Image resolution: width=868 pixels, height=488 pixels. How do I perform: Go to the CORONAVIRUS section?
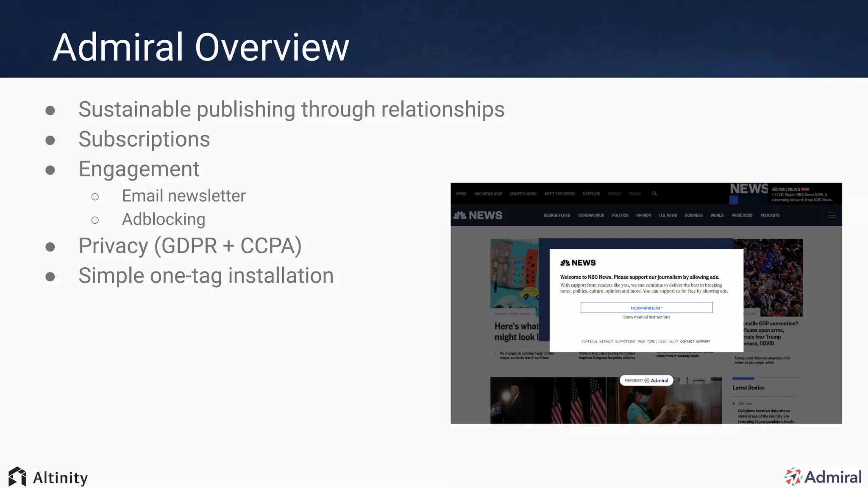click(x=591, y=215)
